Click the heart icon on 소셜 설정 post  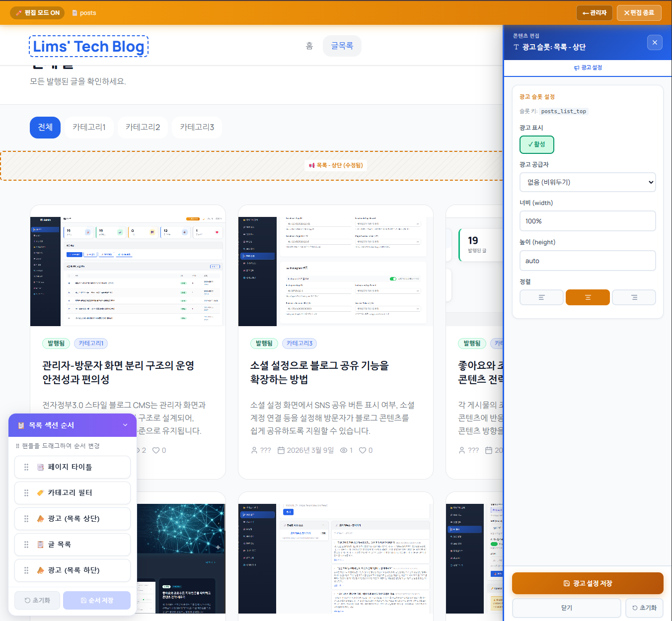point(363,450)
